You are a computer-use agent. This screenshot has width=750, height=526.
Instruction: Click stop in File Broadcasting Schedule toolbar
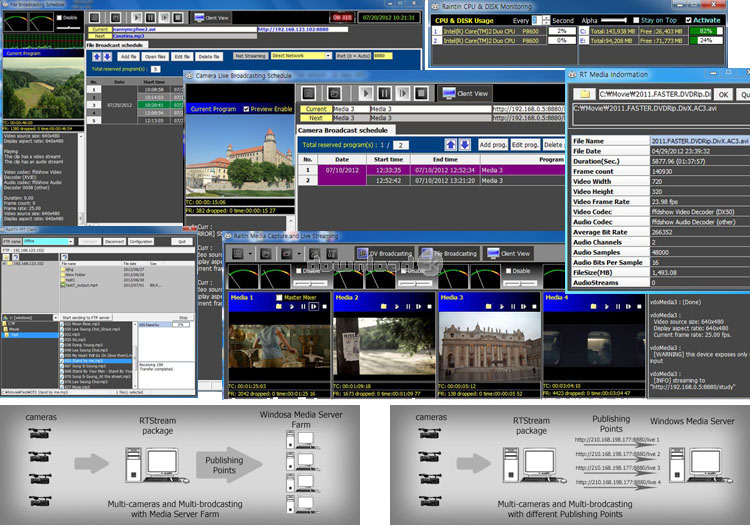177,18
